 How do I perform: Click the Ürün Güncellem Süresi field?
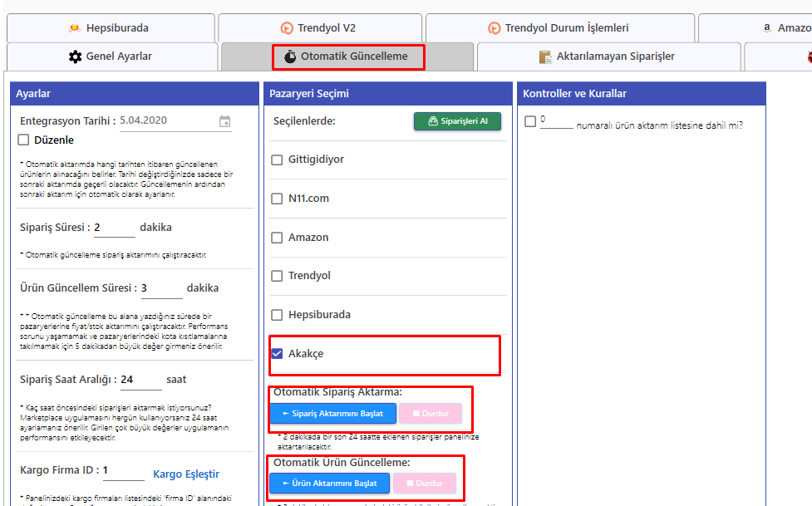pyautogui.click(x=161, y=288)
